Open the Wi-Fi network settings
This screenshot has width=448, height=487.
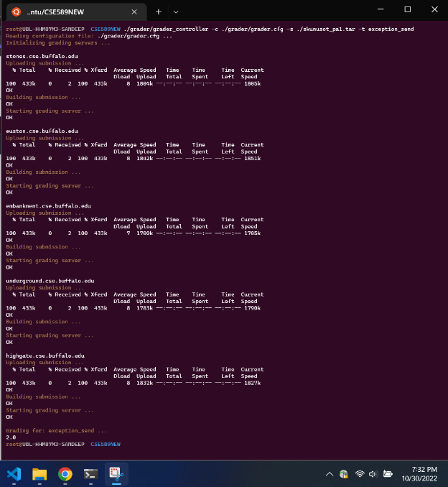360,474
